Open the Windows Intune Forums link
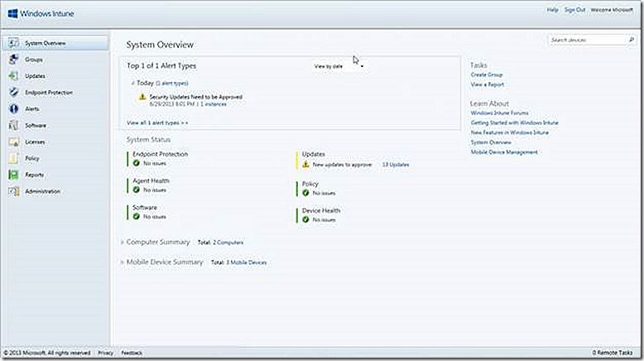The height and width of the screenshot is (361, 644). point(499,113)
